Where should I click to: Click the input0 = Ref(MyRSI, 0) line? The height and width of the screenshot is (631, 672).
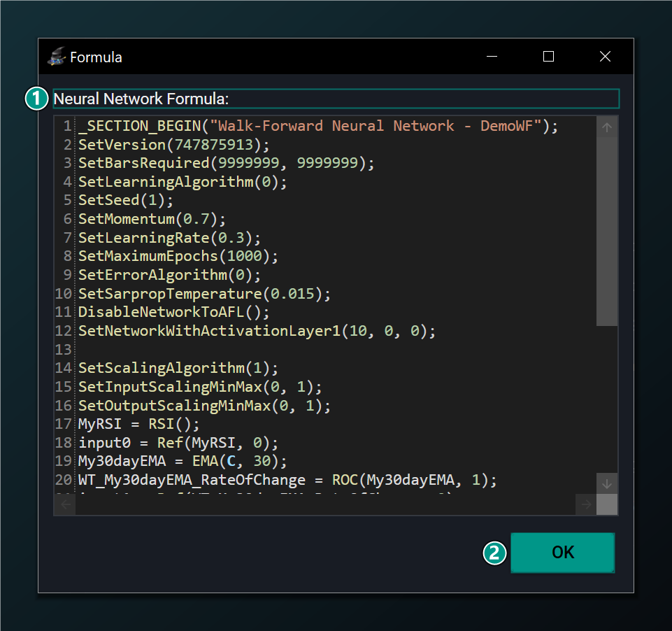178,443
